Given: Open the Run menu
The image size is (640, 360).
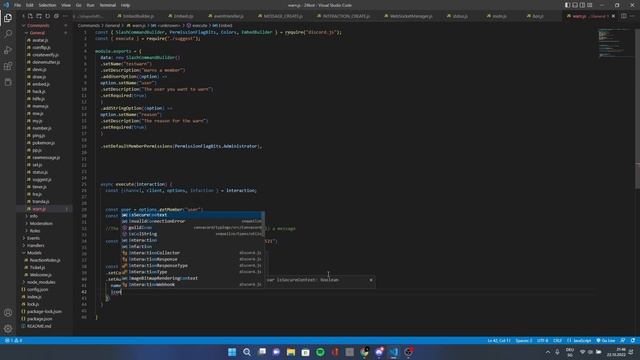Looking at the screenshot, I should 90,5.
